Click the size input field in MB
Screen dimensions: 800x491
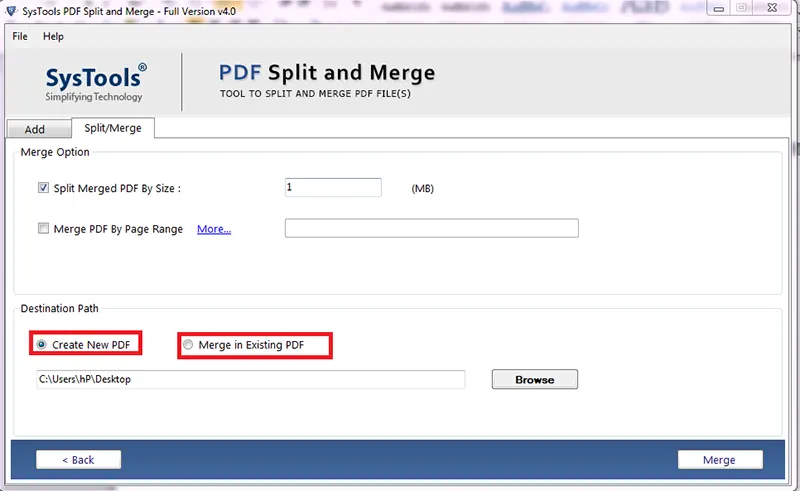333,187
